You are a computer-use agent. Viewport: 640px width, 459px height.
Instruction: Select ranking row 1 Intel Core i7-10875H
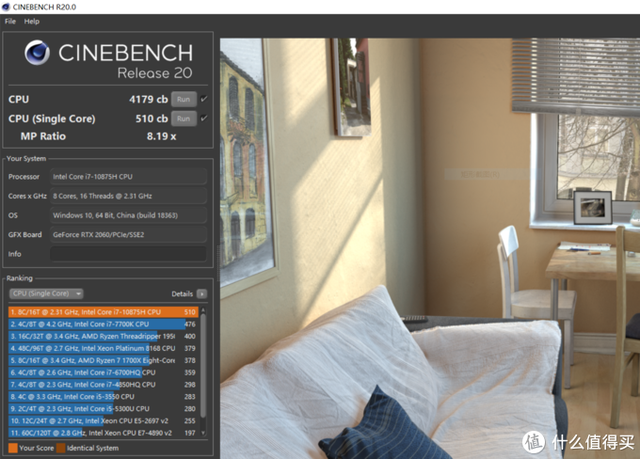[103, 312]
